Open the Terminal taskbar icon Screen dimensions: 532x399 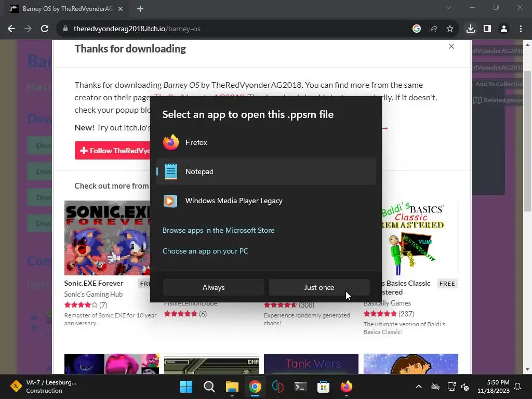coord(301,387)
